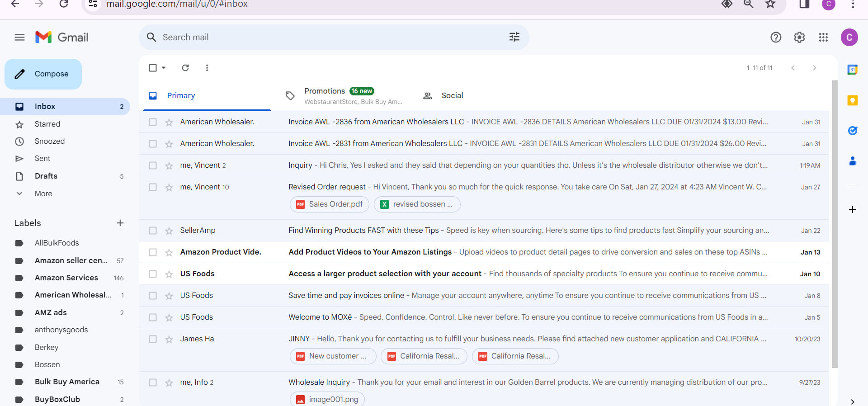Image resolution: width=868 pixels, height=406 pixels.
Task: Select Invoice AWL -2831 email checkbox
Action: [x=153, y=144]
